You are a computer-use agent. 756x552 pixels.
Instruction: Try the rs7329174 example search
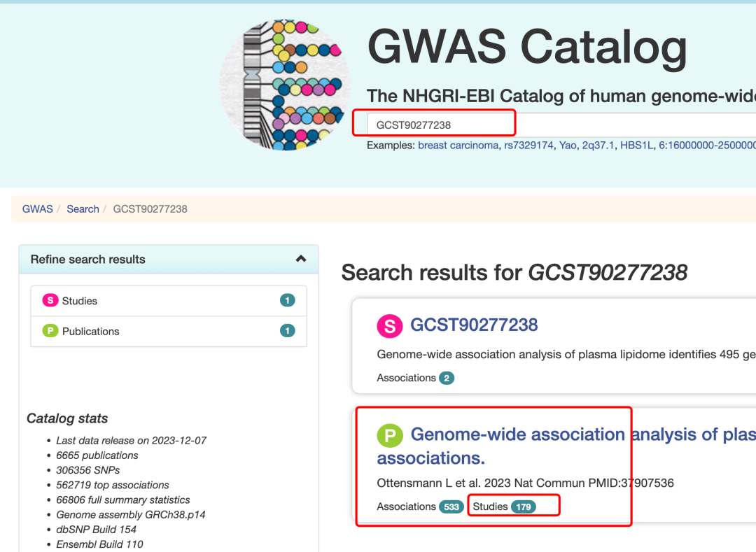coord(529,146)
